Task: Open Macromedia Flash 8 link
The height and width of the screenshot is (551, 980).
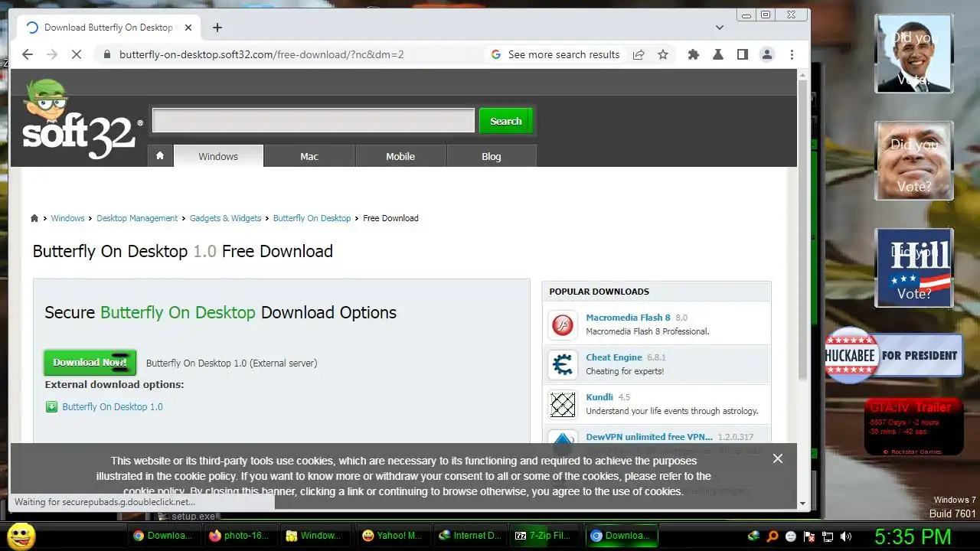Action: (x=628, y=318)
